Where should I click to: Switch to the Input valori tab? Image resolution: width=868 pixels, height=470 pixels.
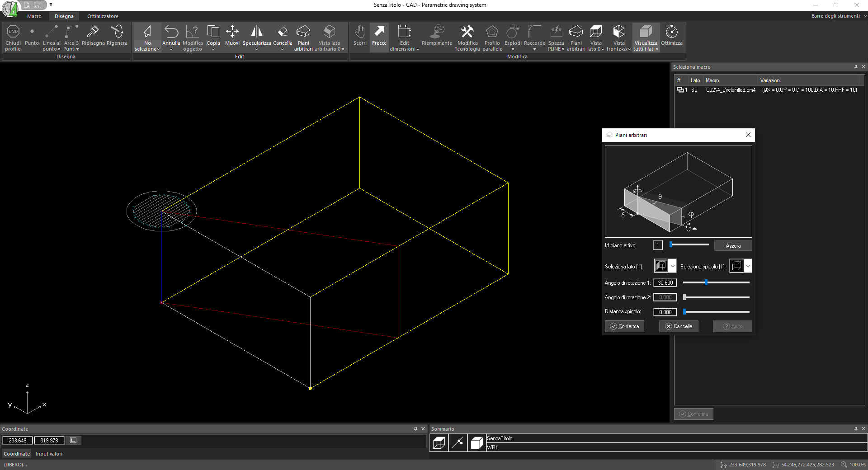[49, 454]
